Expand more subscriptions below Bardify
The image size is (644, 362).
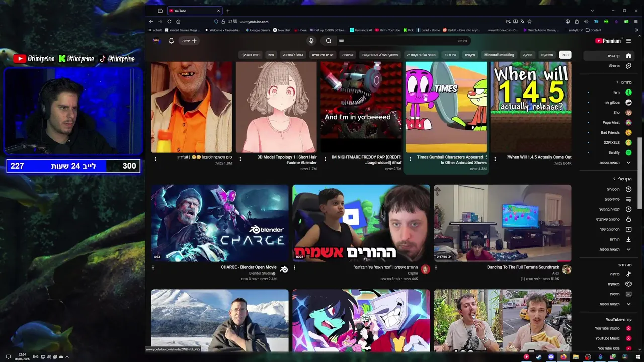pos(608,163)
